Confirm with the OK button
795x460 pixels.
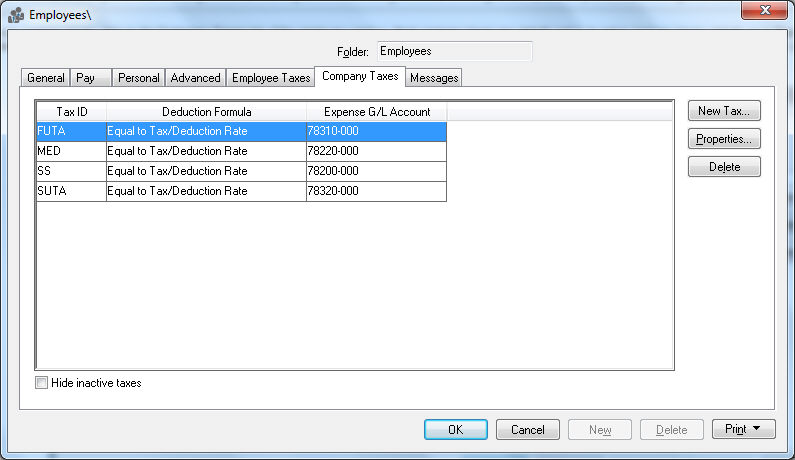point(455,430)
